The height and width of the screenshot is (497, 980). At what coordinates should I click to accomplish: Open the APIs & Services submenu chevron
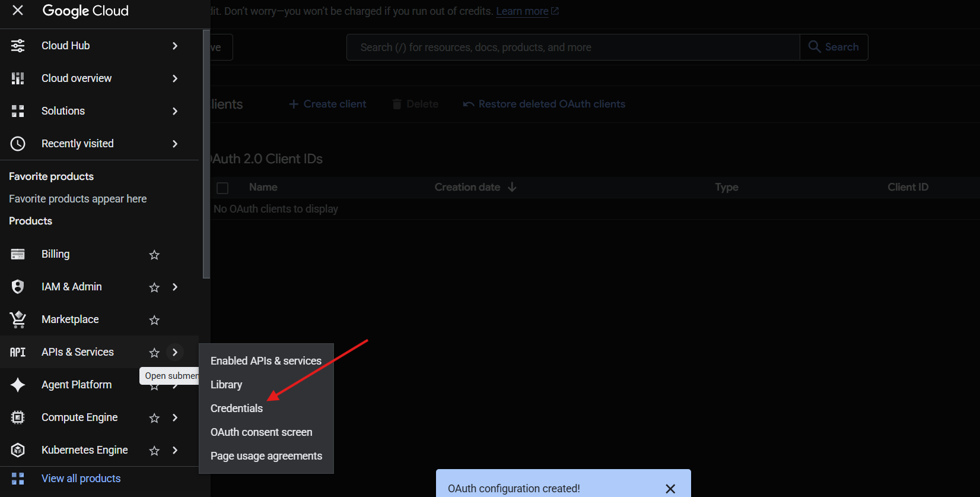175,352
